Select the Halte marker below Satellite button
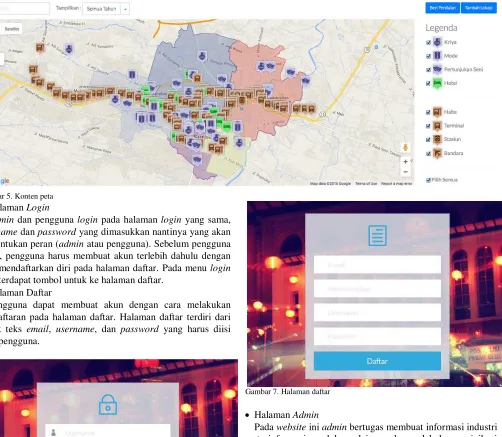Image resolution: width=502 pixels, height=437 pixels. 40,48
